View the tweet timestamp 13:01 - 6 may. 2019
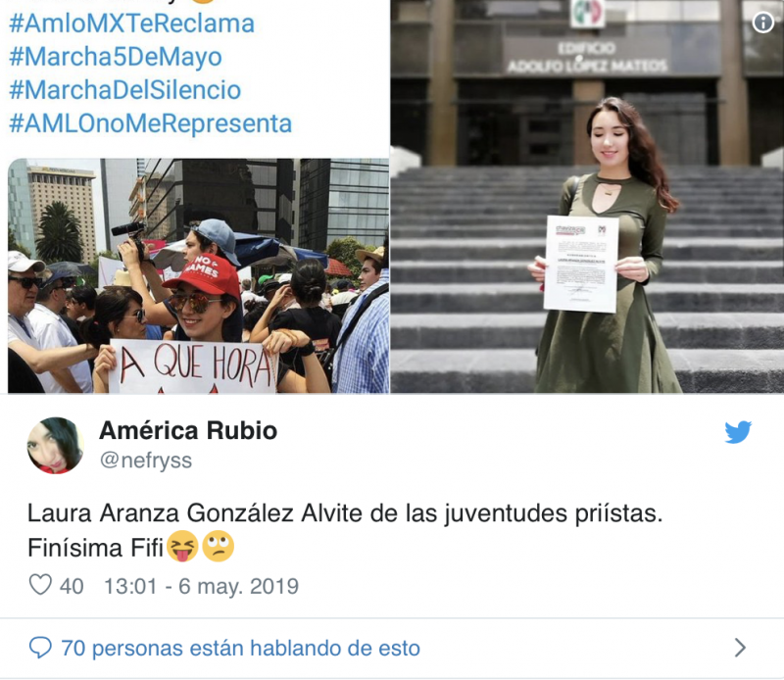Image resolution: width=784 pixels, height=680 pixels. pos(201,586)
